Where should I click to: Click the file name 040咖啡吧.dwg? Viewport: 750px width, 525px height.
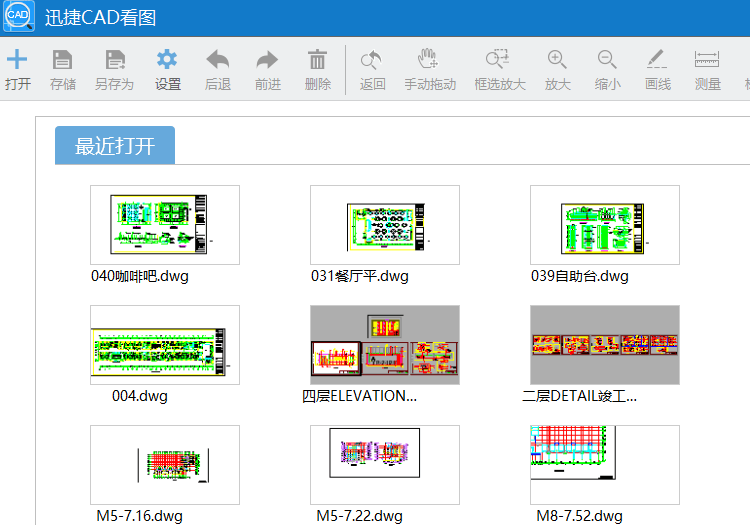(x=140, y=276)
